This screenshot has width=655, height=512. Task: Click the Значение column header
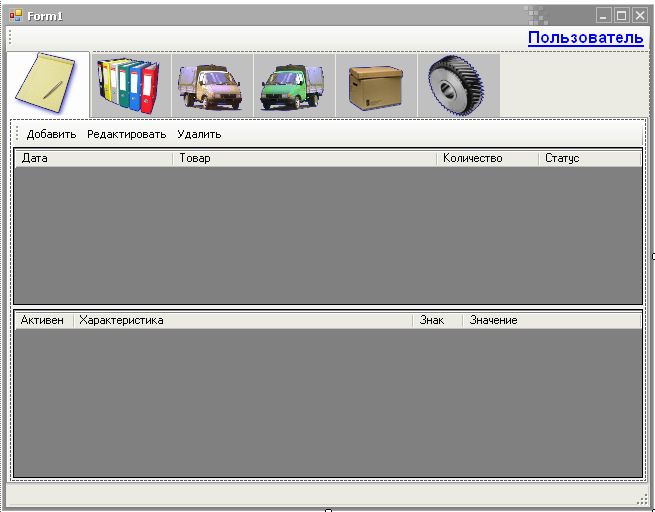pos(551,320)
